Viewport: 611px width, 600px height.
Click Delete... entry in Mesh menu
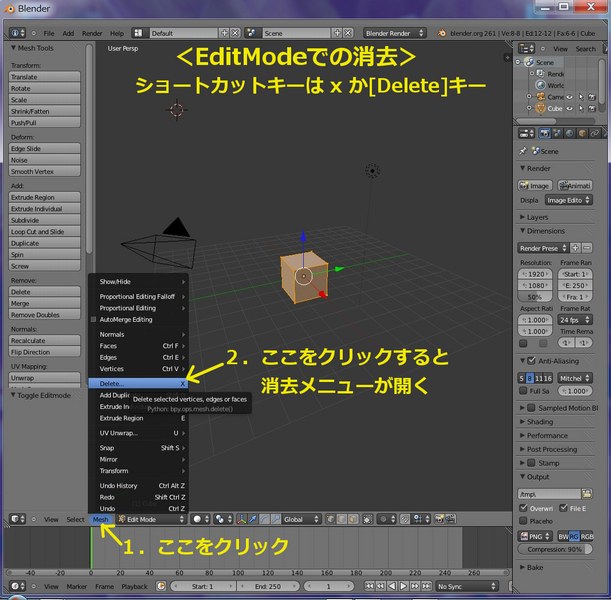[138, 384]
